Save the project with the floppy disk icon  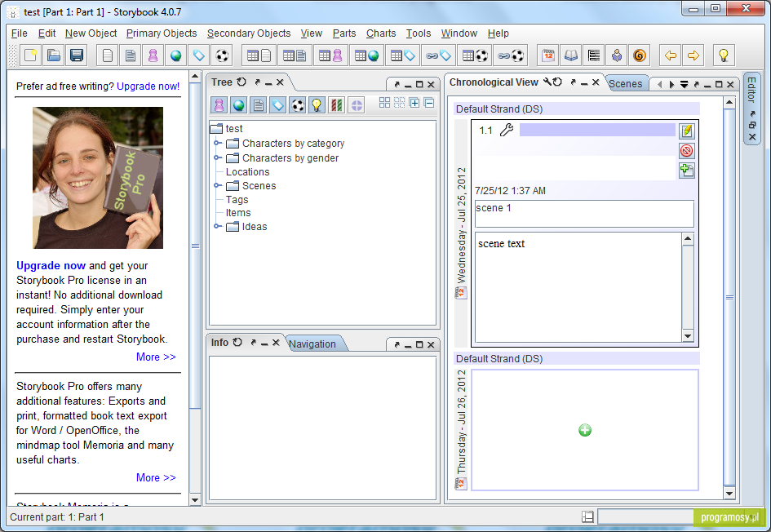[x=76, y=55]
